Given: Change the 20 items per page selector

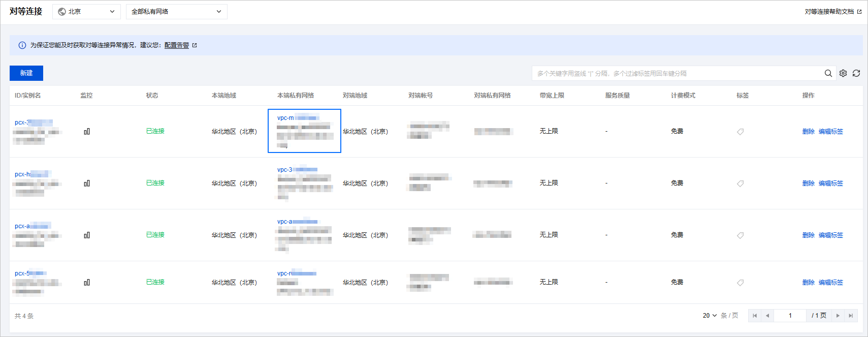Looking at the screenshot, I should (x=710, y=316).
